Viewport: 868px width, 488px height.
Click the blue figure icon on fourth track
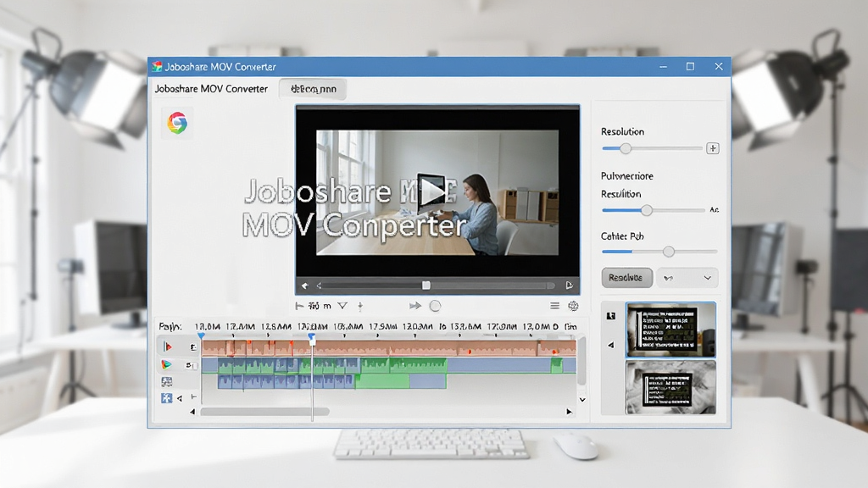point(167,398)
